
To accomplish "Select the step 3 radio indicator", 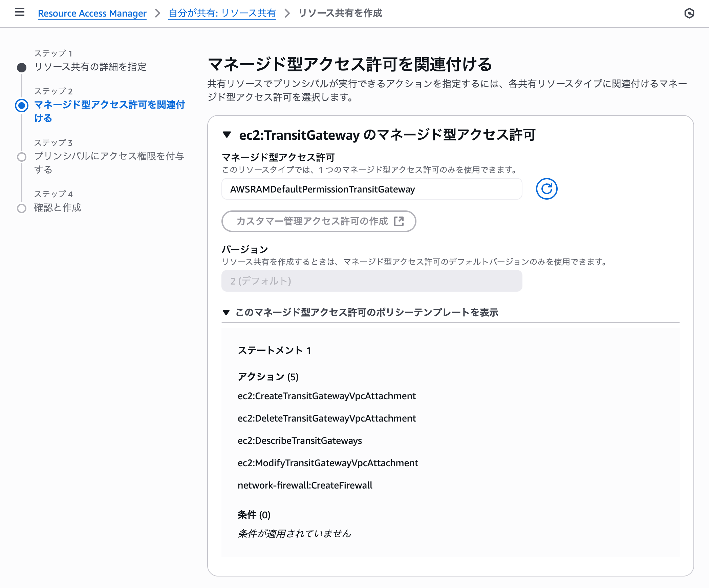I will coord(22,157).
